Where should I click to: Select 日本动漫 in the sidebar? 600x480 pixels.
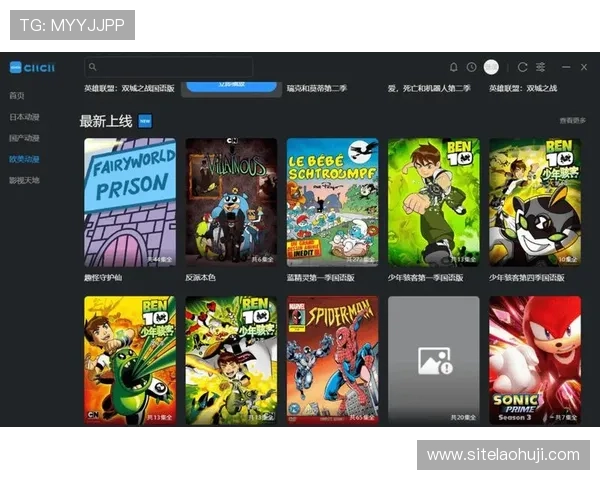point(24,117)
